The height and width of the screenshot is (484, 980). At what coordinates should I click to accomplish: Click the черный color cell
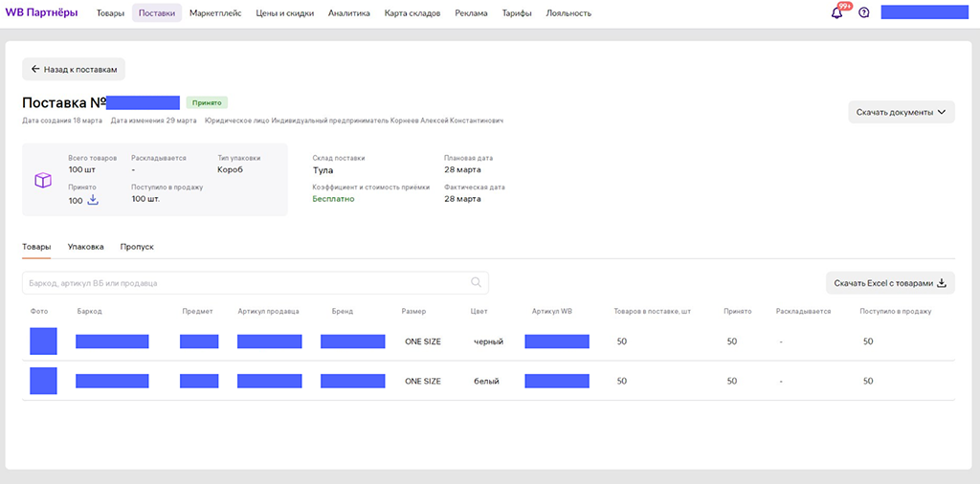[489, 341]
